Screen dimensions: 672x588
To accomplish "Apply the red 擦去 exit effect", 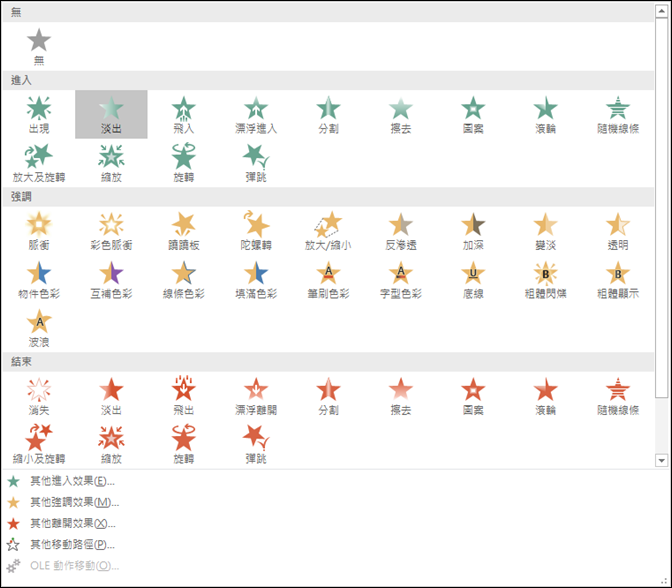I will click(x=401, y=396).
